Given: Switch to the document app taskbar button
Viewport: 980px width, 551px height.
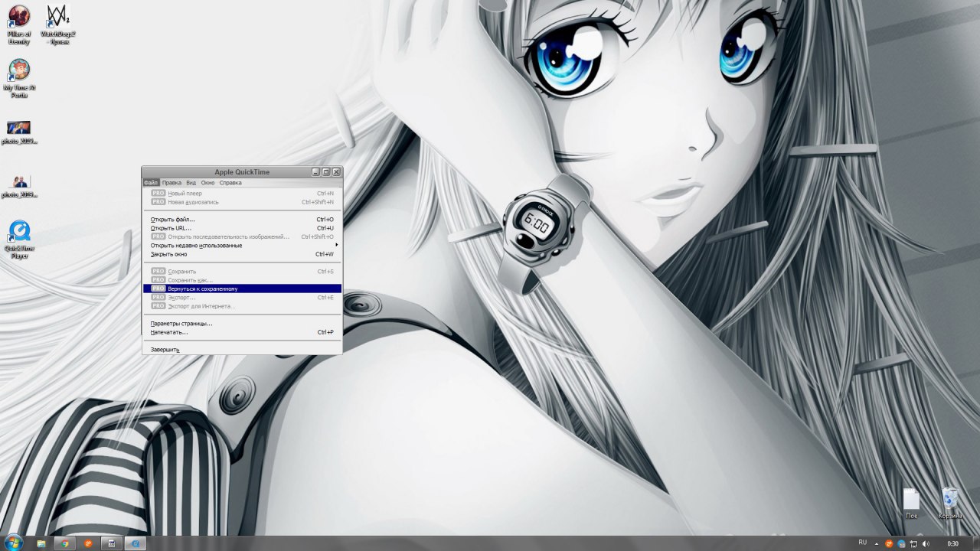Looking at the screenshot, I should 112,543.
